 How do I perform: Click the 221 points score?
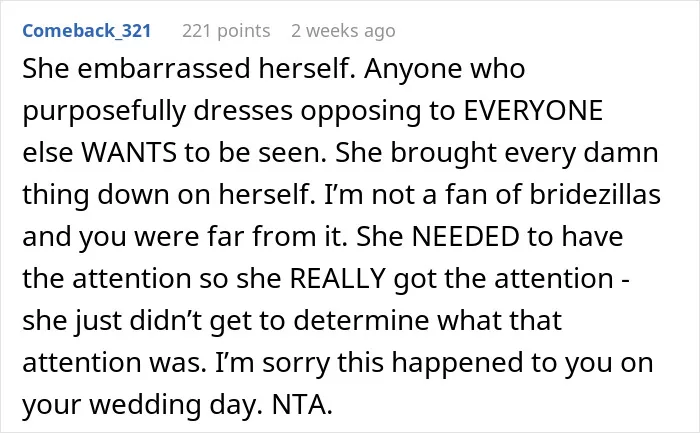pyautogui.click(x=226, y=31)
